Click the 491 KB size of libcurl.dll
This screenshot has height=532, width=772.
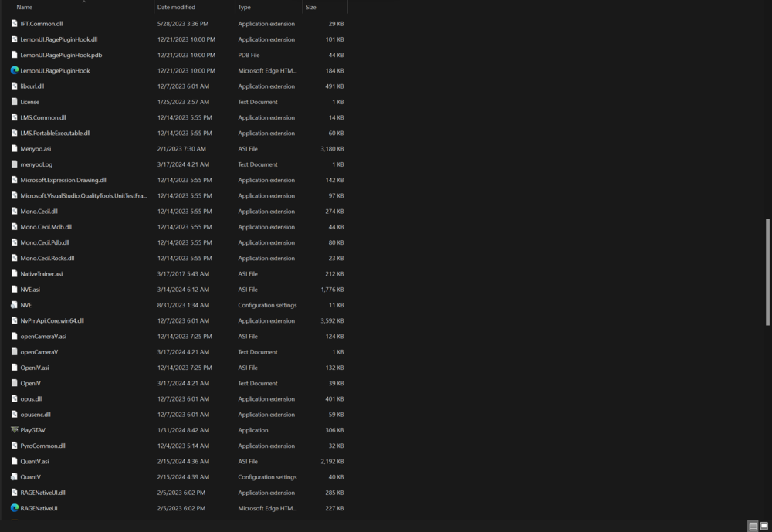[x=334, y=86]
